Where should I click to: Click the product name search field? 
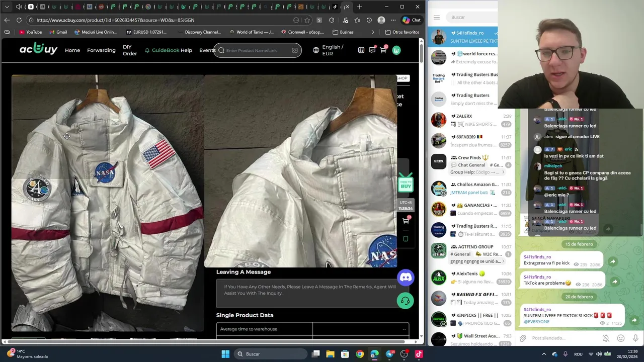[258, 50]
